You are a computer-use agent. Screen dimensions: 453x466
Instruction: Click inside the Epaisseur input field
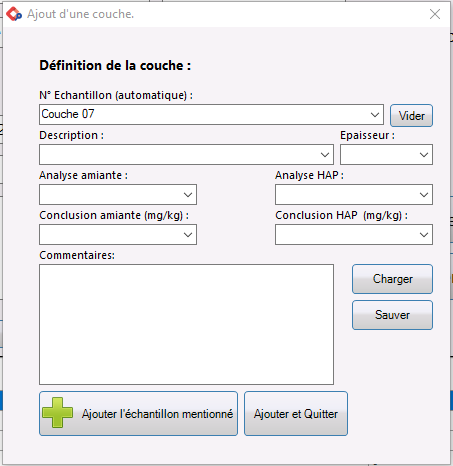(x=378, y=155)
